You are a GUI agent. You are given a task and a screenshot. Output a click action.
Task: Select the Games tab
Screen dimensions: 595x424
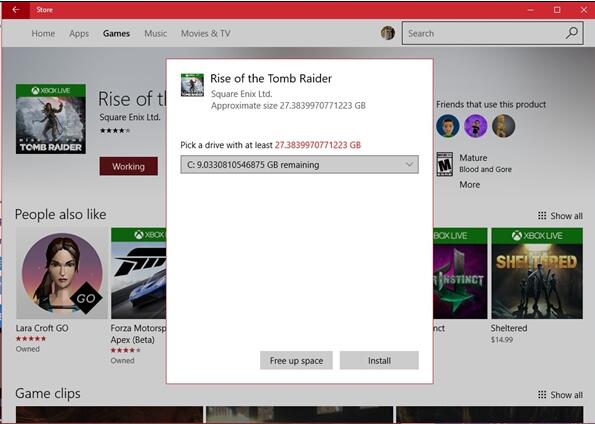[x=116, y=33]
